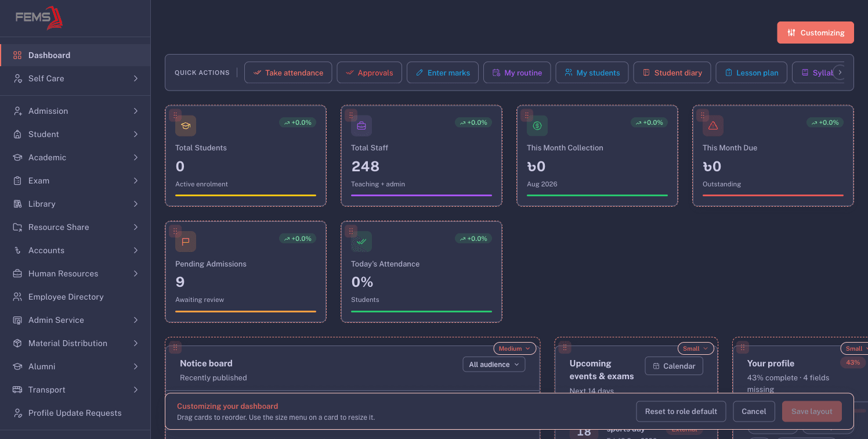The width and height of the screenshot is (868, 439).
Task: Click the drag handle on Today's Attendance card
Action: pyautogui.click(x=351, y=231)
